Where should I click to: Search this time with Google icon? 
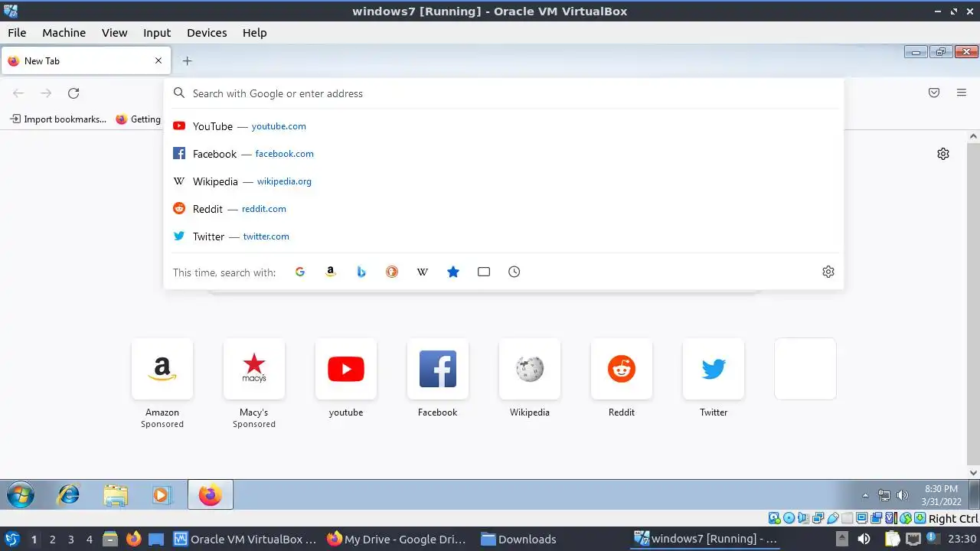pyautogui.click(x=300, y=272)
